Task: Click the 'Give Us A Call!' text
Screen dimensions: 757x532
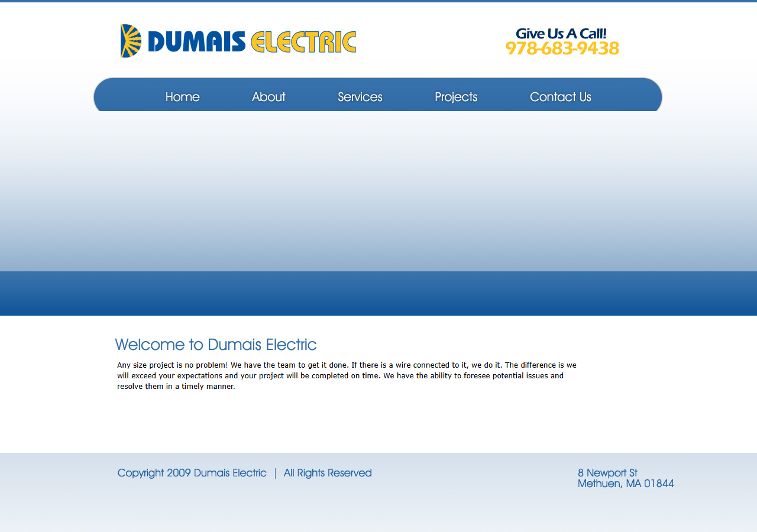Action: point(561,34)
